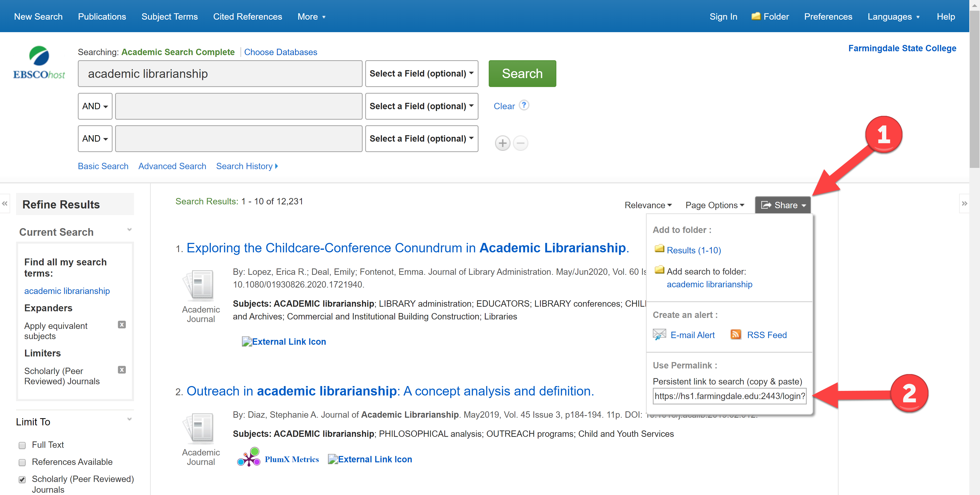Open the first Select a Field dropdown
The height and width of the screenshot is (495, 980).
pos(421,73)
